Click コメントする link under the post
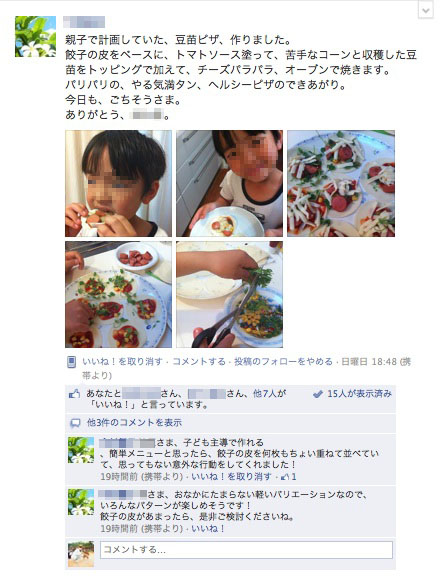Viewport: 441px width, 579px height. pos(199,362)
